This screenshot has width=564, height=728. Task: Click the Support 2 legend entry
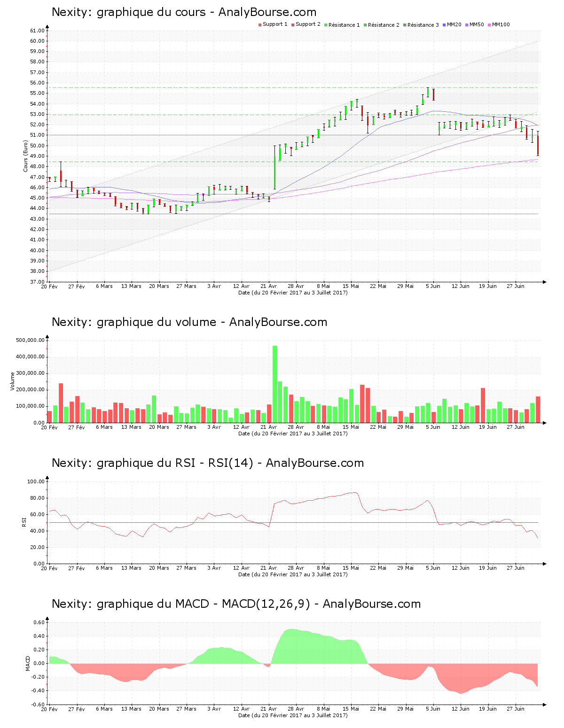[x=305, y=24]
